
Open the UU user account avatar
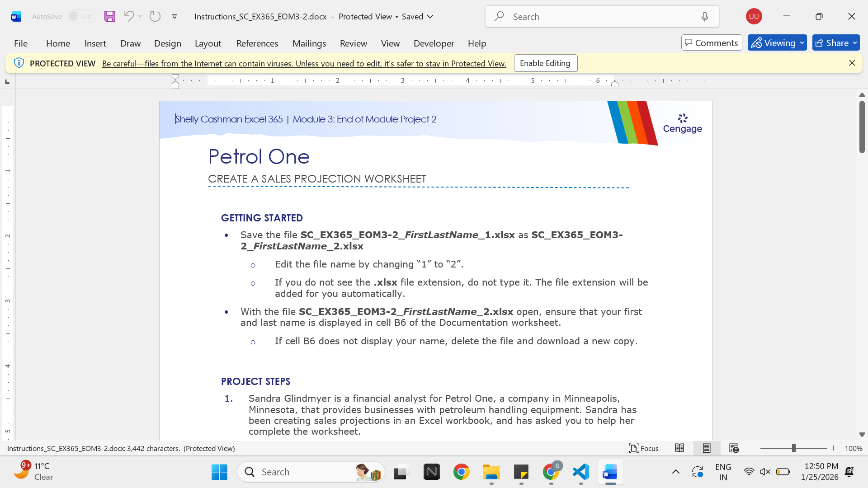click(x=754, y=16)
